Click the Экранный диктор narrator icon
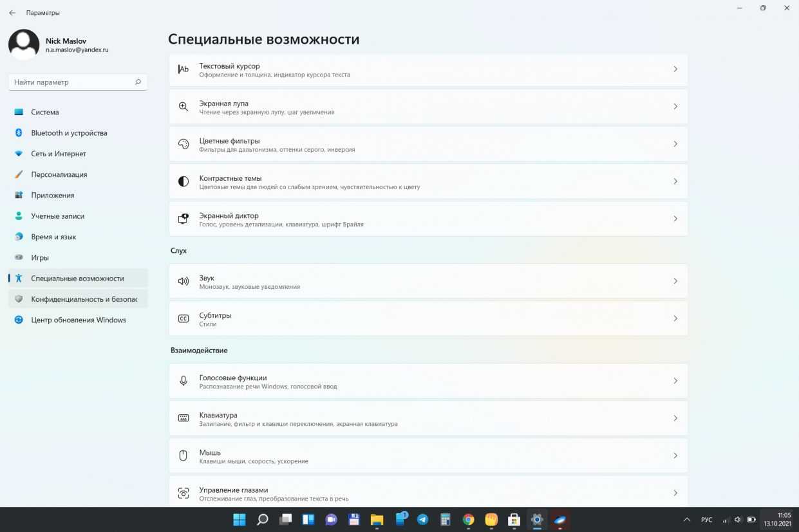The width and height of the screenshot is (799, 532). (183, 219)
